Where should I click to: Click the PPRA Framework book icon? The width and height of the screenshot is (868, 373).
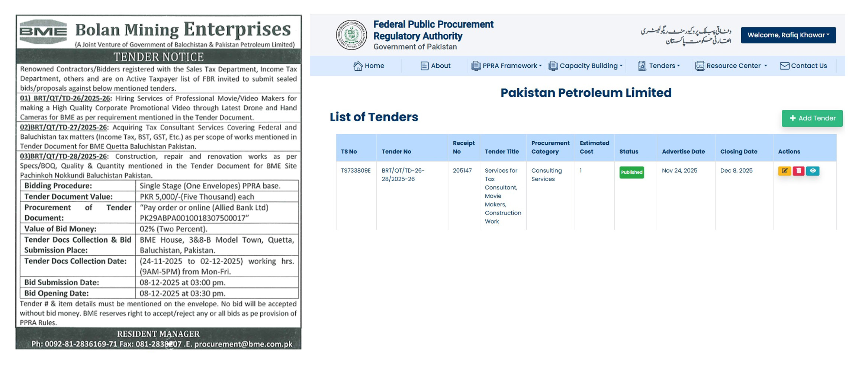tap(476, 66)
